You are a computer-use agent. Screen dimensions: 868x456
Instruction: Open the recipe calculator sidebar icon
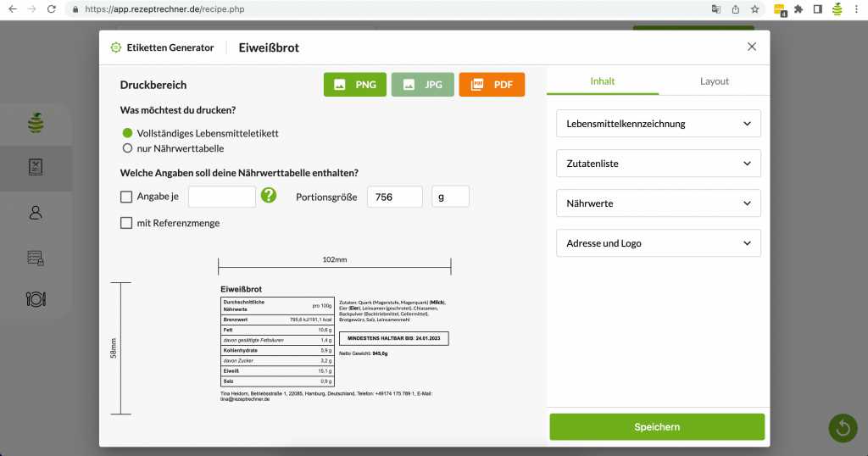36,167
